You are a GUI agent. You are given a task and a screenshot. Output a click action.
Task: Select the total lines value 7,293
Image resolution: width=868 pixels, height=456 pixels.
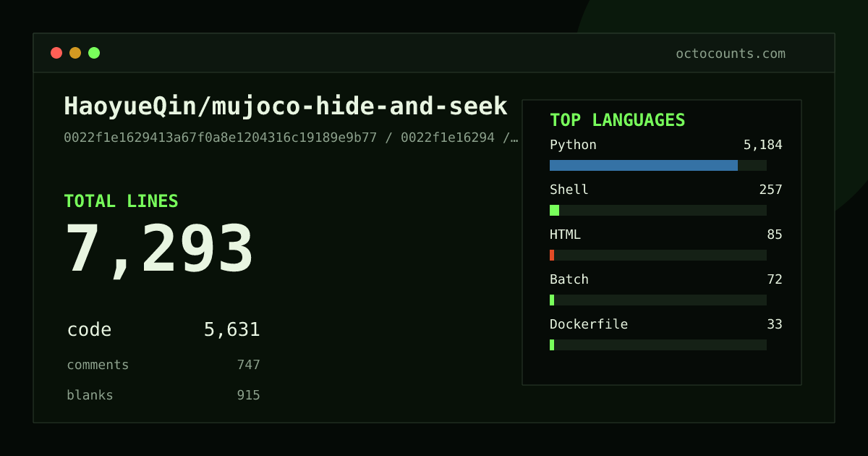[x=159, y=250]
